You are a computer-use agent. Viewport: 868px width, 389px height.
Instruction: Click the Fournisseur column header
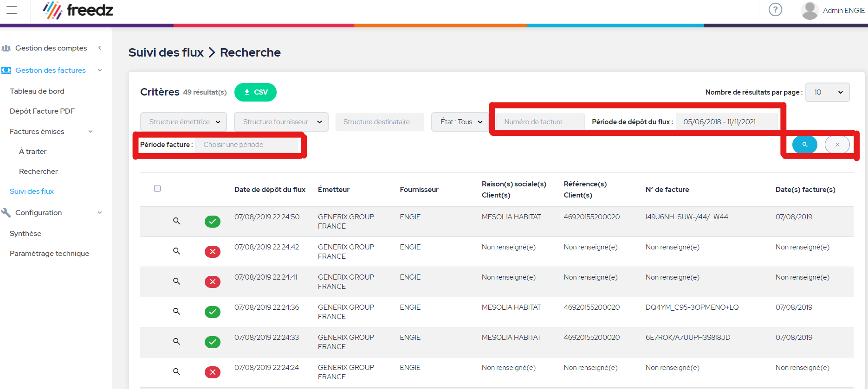pos(419,190)
